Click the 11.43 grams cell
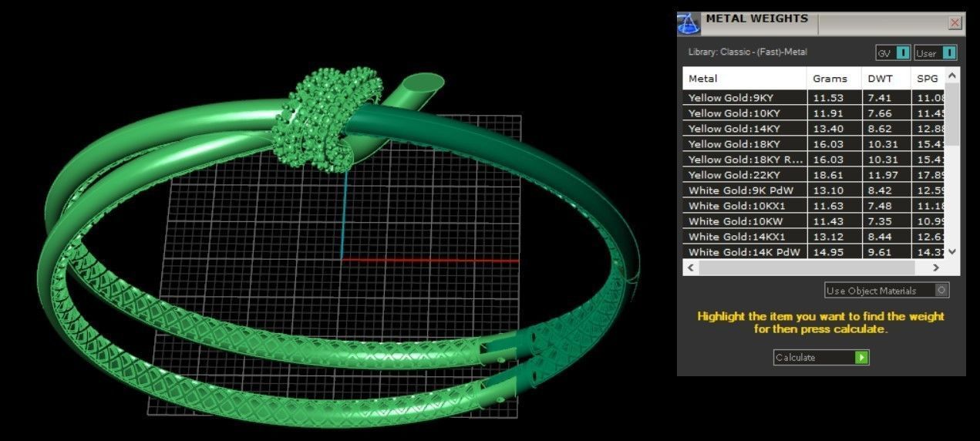 click(834, 221)
